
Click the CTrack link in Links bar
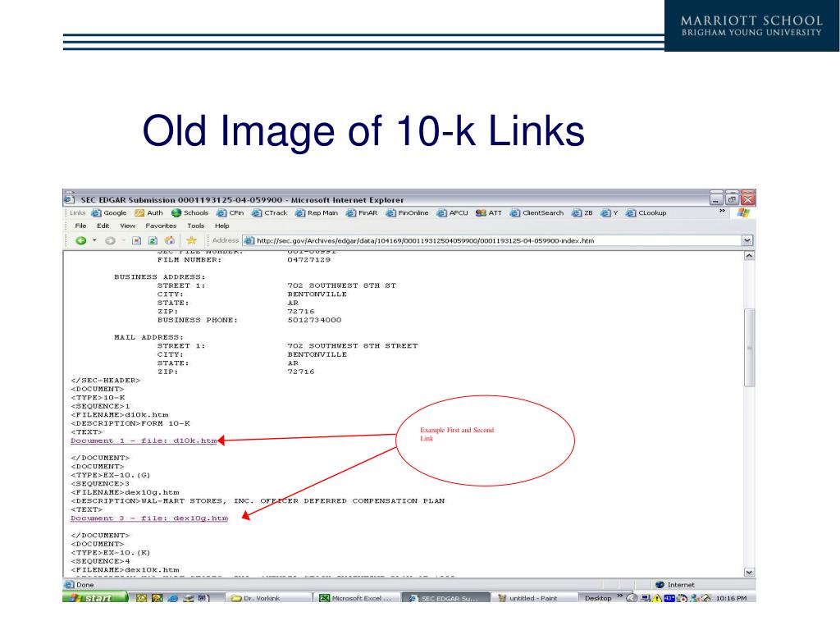point(269,212)
